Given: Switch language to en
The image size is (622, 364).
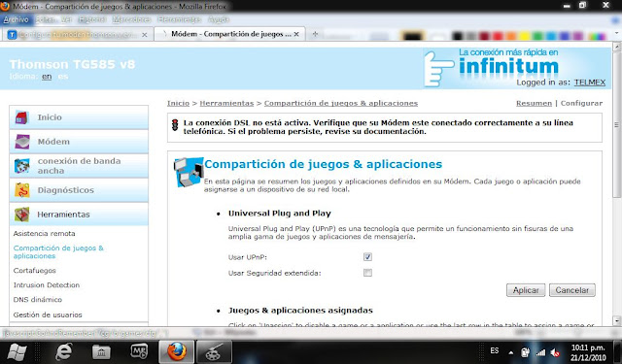Looking at the screenshot, I should pyautogui.click(x=47, y=77).
